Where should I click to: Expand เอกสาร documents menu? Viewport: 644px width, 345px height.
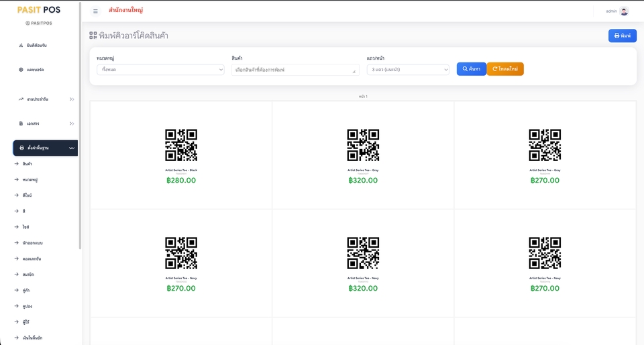pyautogui.click(x=45, y=124)
